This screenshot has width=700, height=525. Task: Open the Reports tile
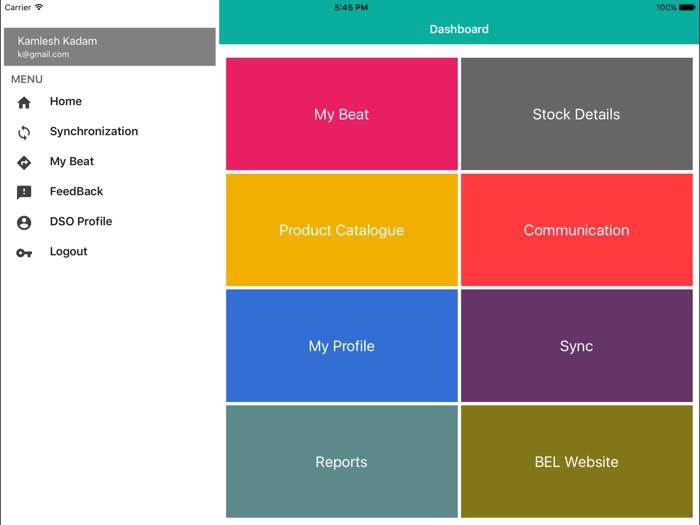pos(341,462)
